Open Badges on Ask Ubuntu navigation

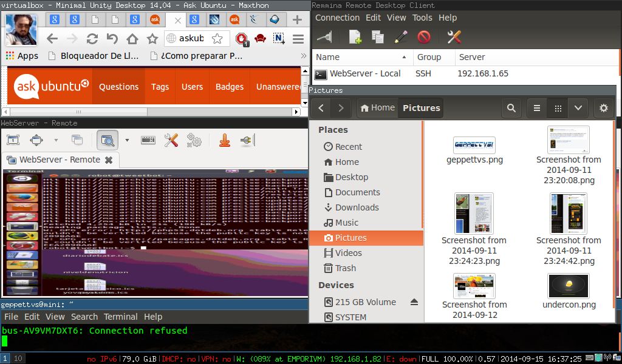click(x=229, y=86)
